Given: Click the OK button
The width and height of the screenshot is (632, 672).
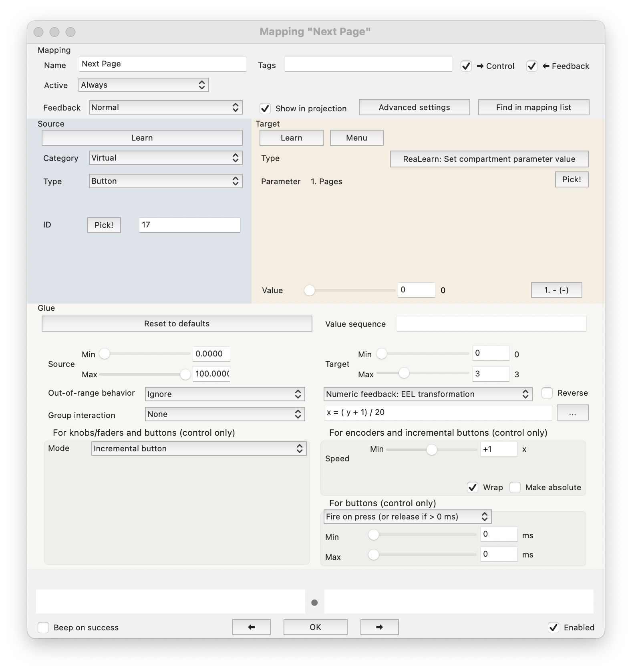Looking at the screenshot, I should click(x=315, y=627).
